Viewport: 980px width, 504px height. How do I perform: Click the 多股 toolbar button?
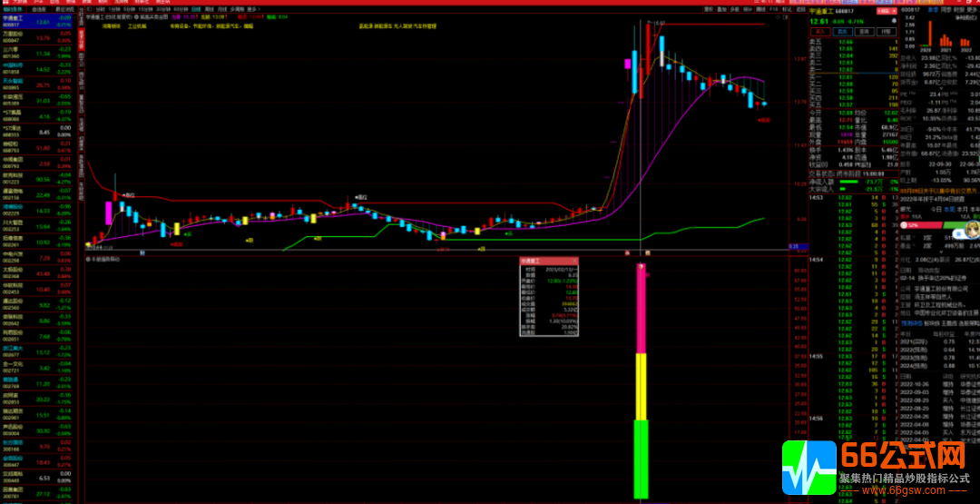(x=734, y=9)
